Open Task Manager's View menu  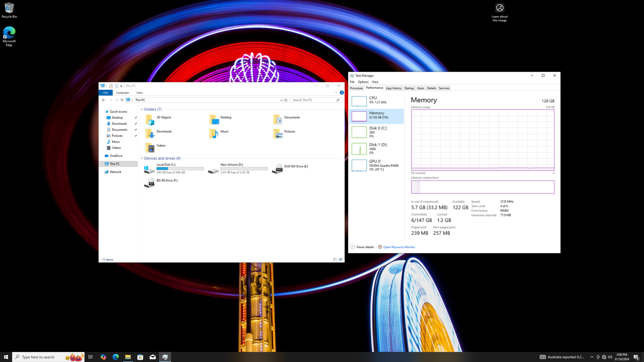click(x=375, y=82)
